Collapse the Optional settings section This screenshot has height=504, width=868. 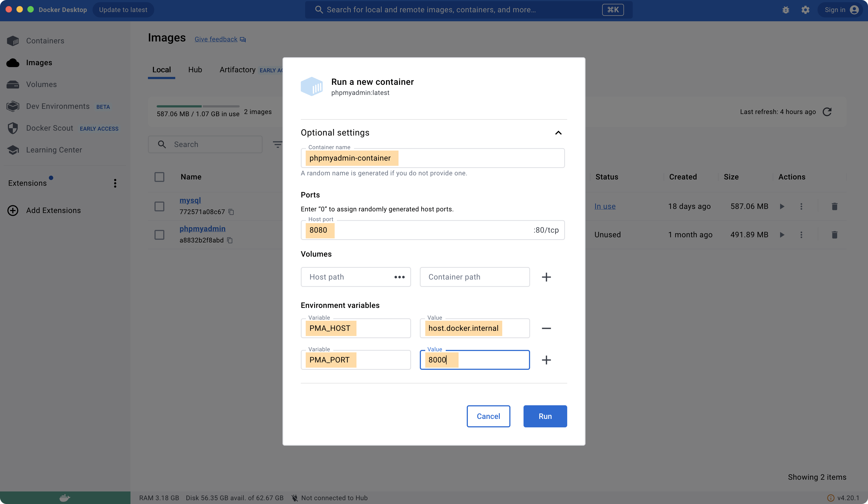558,133
